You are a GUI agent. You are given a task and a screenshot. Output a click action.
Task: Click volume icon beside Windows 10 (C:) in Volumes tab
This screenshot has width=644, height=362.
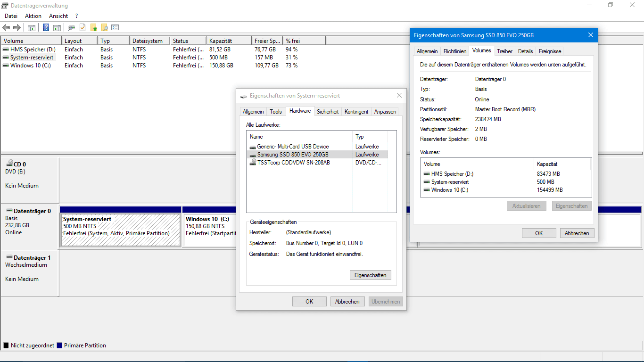427,190
